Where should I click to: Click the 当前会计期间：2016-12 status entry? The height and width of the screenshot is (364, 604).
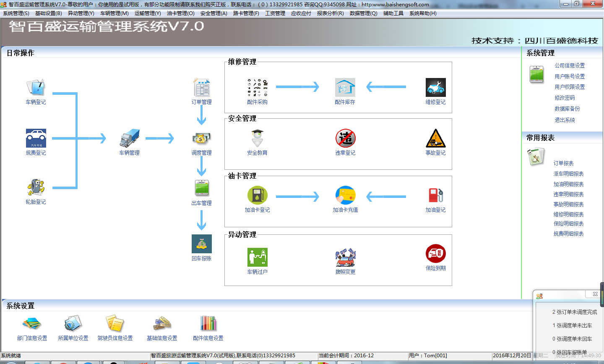346,356
